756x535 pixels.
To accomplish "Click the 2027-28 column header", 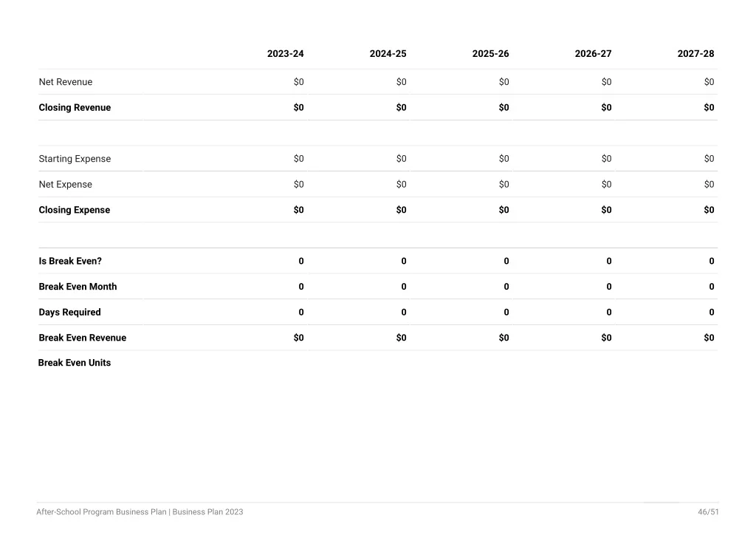I will 695,53.
